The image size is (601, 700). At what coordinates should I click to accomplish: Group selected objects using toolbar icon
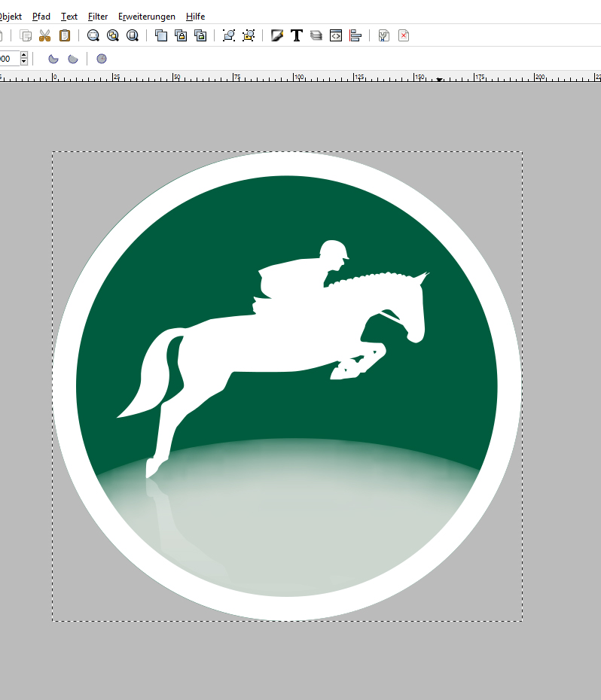coord(229,35)
